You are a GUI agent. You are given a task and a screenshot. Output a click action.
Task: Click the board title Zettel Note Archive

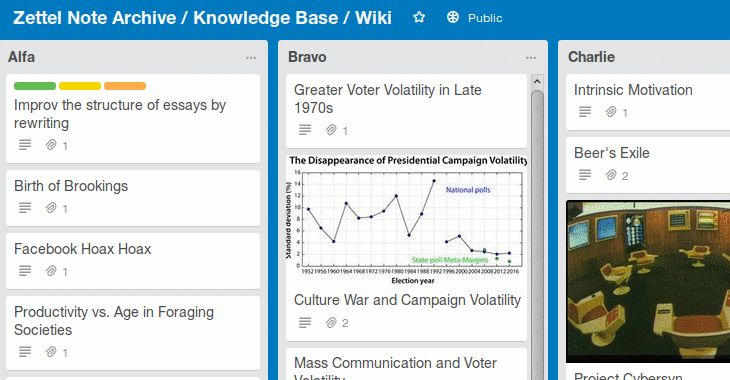tap(202, 18)
